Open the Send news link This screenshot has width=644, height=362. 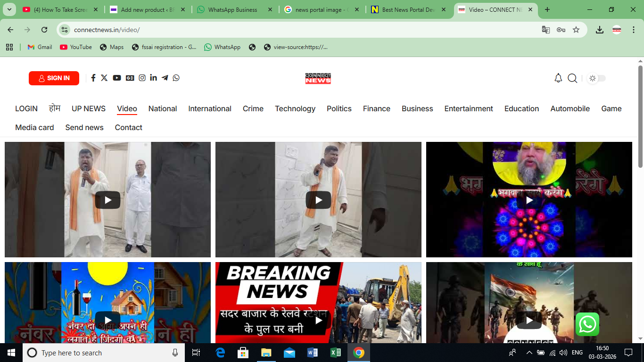click(x=84, y=127)
